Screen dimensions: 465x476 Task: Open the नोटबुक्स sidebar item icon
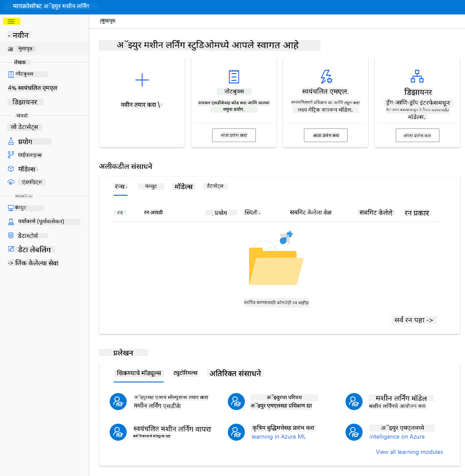(11, 74)
